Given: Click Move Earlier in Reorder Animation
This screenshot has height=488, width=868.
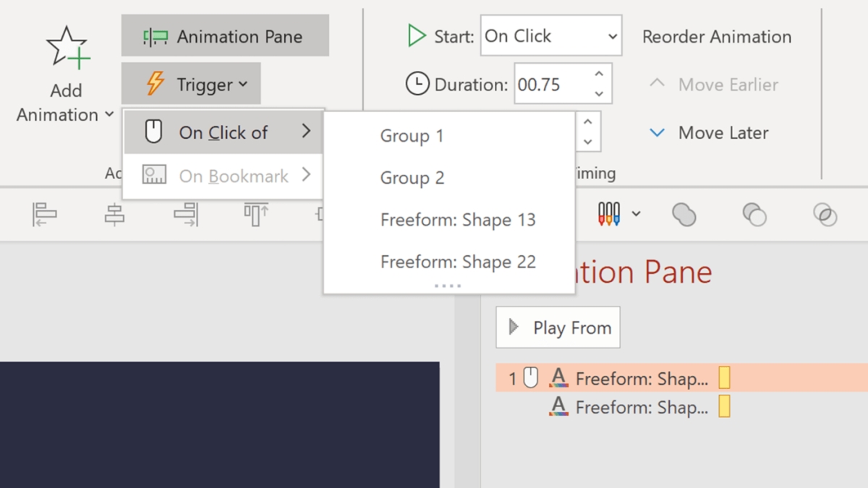Looking at the screenshot, I should point(714,85).
